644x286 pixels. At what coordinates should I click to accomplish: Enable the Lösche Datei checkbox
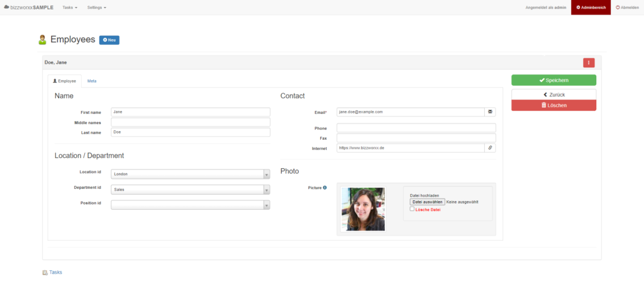coord(412,209)
